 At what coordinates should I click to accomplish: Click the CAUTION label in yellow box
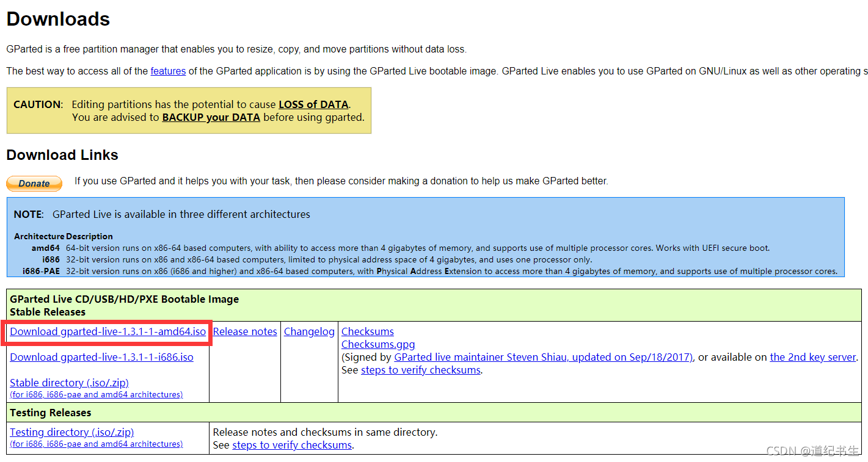click(x=38, y=104)
